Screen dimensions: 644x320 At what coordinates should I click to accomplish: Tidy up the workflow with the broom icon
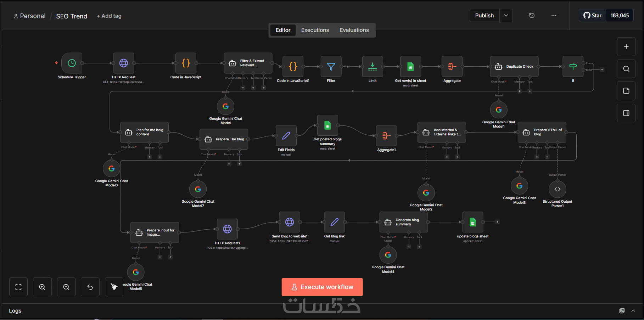pyautogui.click(x=114, y=287)
